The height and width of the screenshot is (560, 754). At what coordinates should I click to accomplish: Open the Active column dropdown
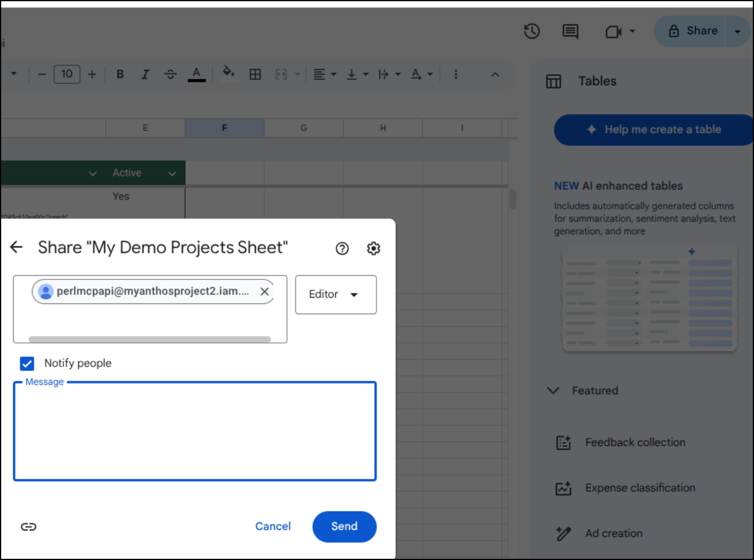[x=172, y=173]
